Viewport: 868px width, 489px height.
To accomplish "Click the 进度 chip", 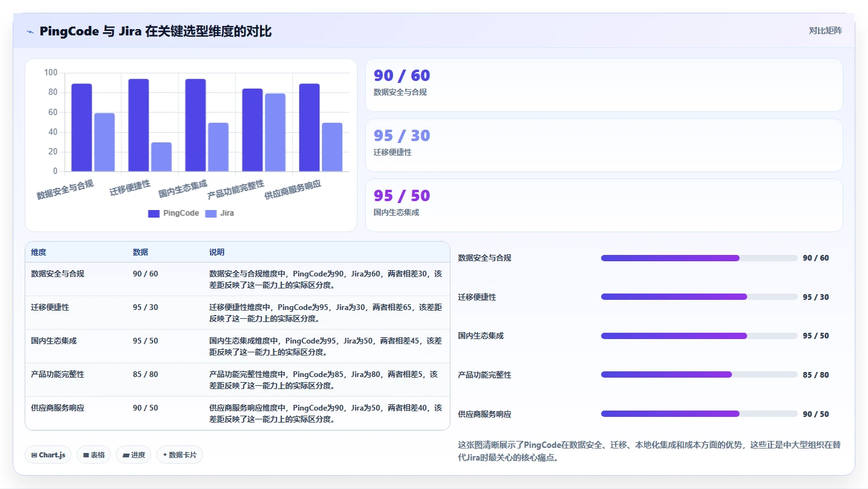I will pyautogui.click(x=133, y=455).
